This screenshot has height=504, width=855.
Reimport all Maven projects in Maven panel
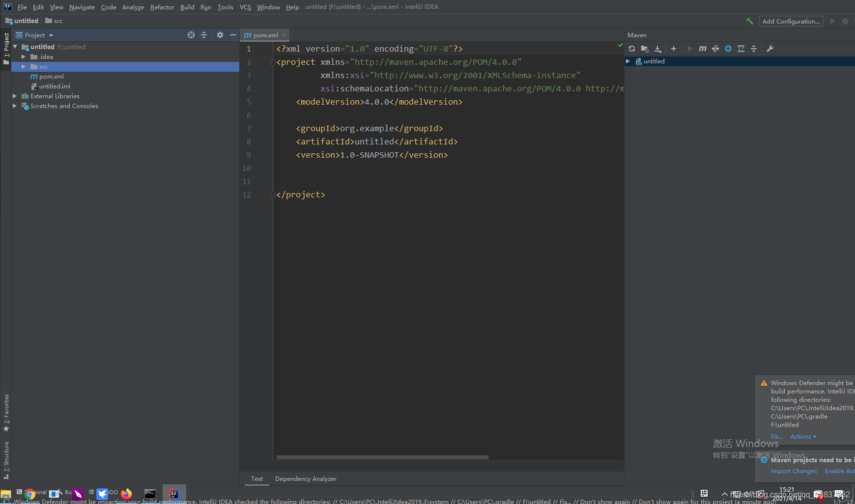[632, 49]
